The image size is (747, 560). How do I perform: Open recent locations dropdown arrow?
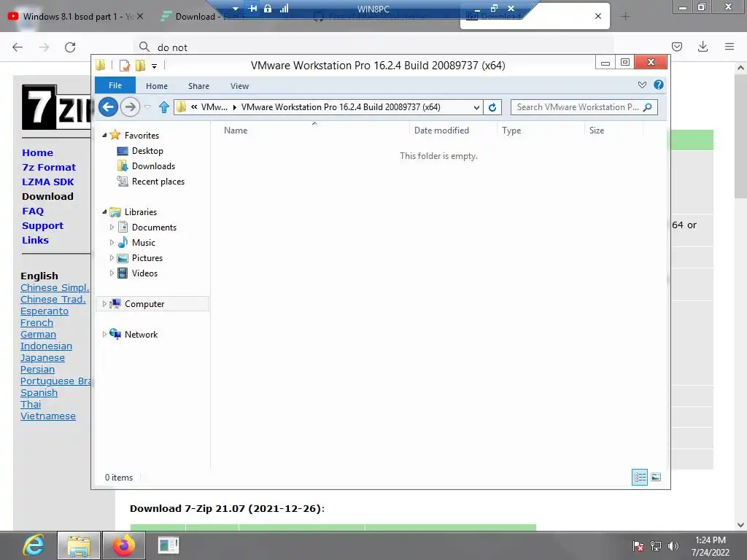[x=147, y=107]
